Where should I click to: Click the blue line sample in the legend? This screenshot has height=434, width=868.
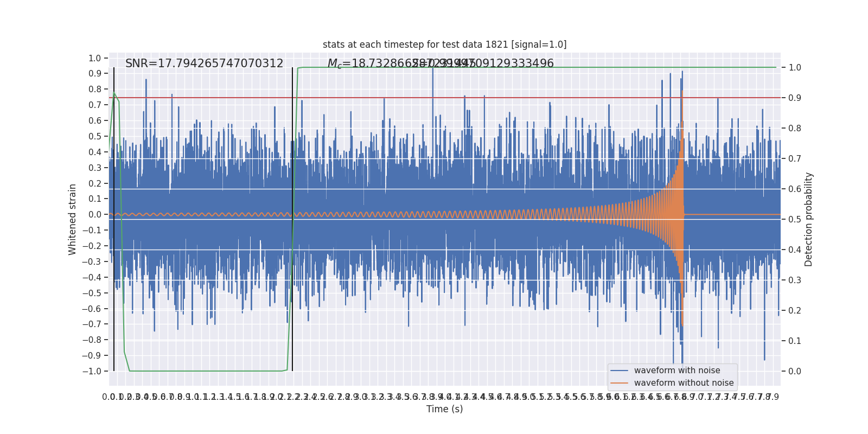click(620, 371)
